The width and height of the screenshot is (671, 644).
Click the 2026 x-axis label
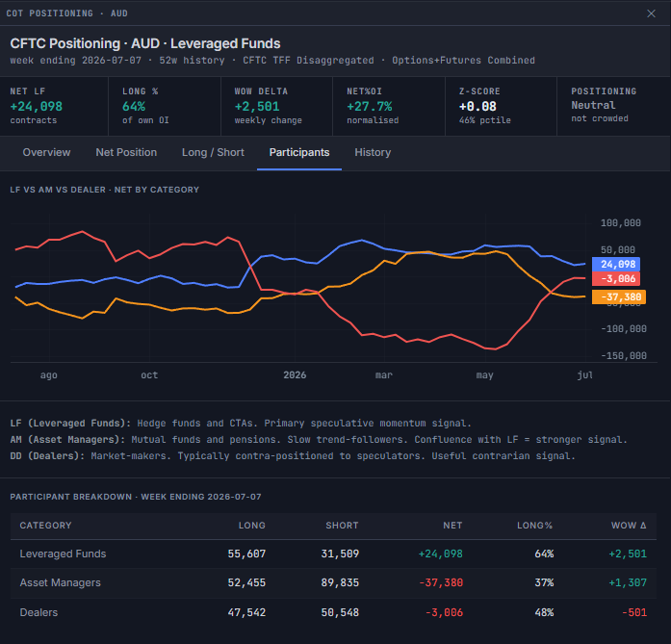click(295, 374)
